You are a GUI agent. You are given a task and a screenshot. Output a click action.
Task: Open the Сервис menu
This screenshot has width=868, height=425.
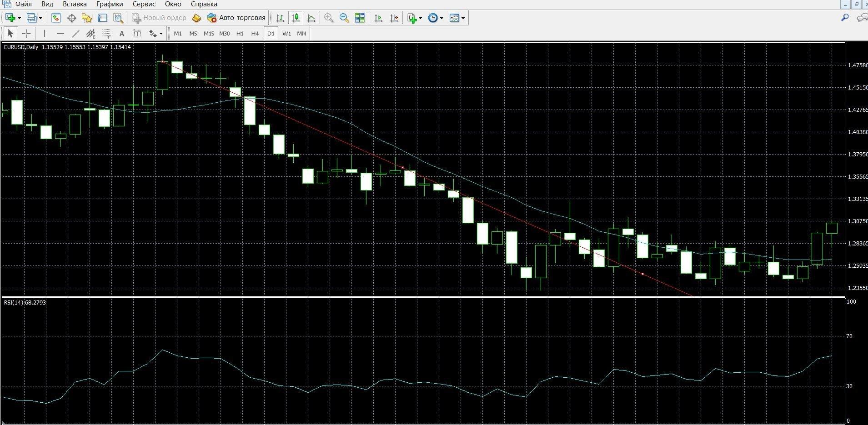144,4
